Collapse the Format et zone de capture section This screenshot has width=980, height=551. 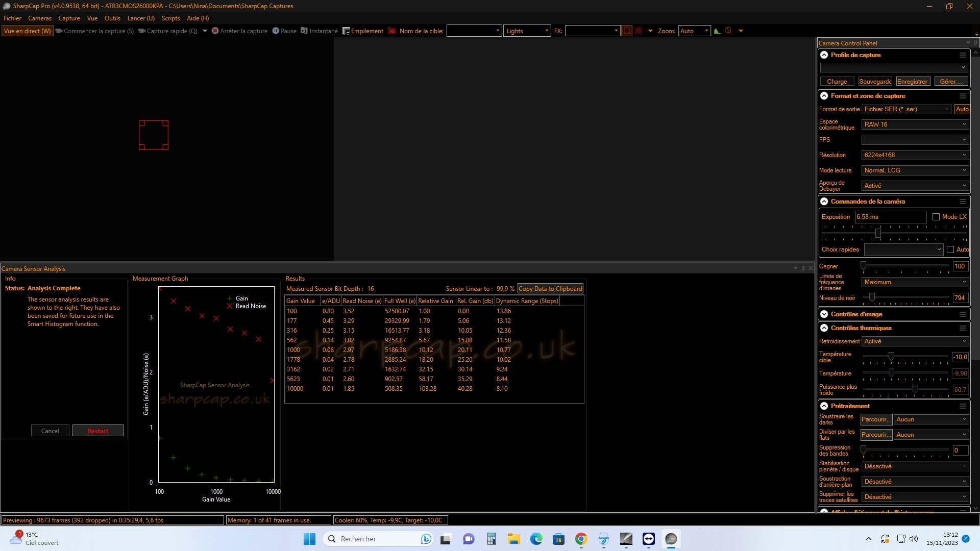tap(824, 96)
